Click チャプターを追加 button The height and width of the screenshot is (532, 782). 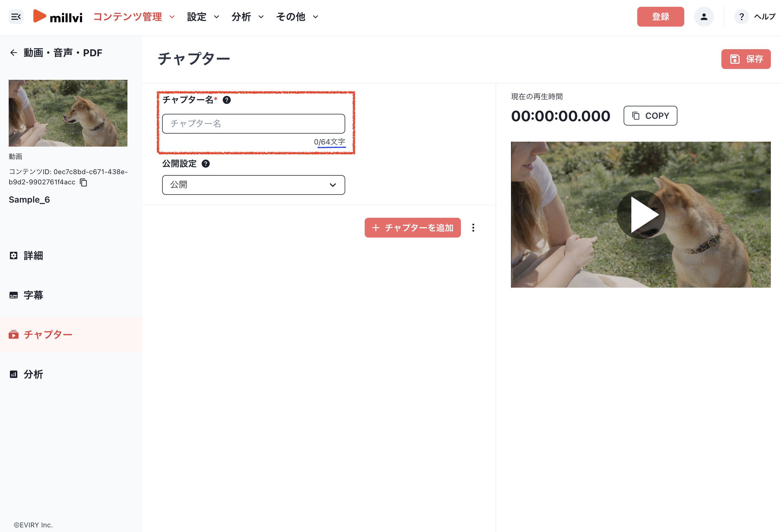coord(413,227)
